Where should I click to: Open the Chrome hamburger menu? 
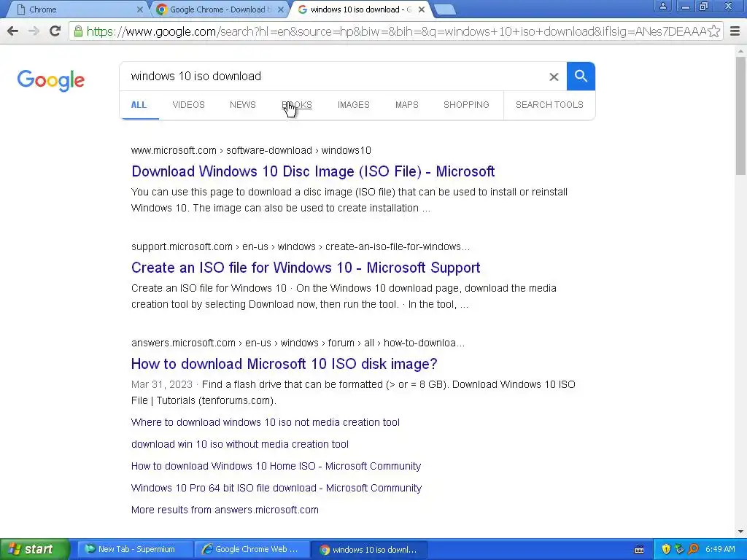(x=735, y=31)
